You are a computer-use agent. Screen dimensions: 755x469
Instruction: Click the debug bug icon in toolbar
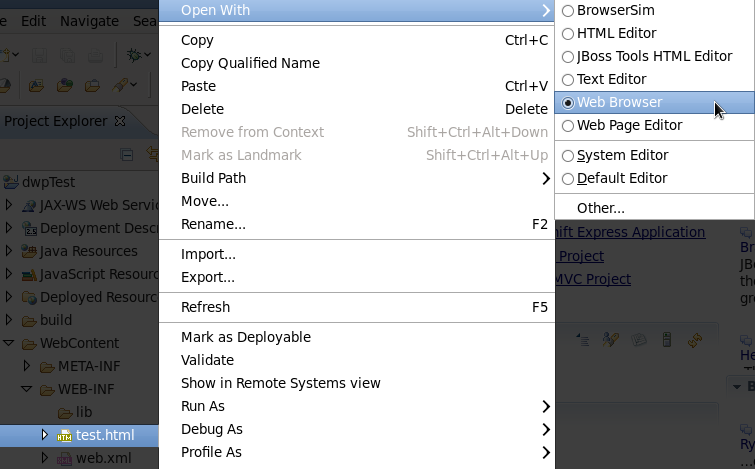pyautogui.click(x=132, y=55)
